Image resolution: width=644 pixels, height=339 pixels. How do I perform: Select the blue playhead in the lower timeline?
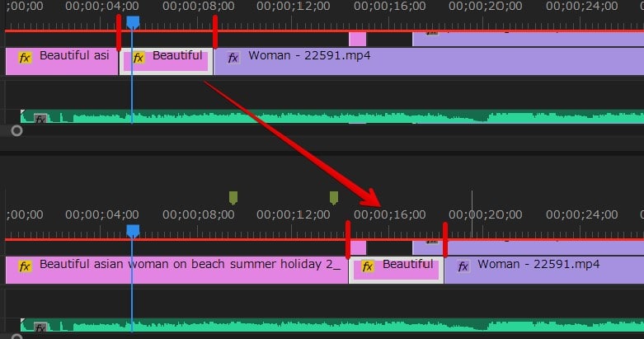pyautogui.click(x=133, y=231)
